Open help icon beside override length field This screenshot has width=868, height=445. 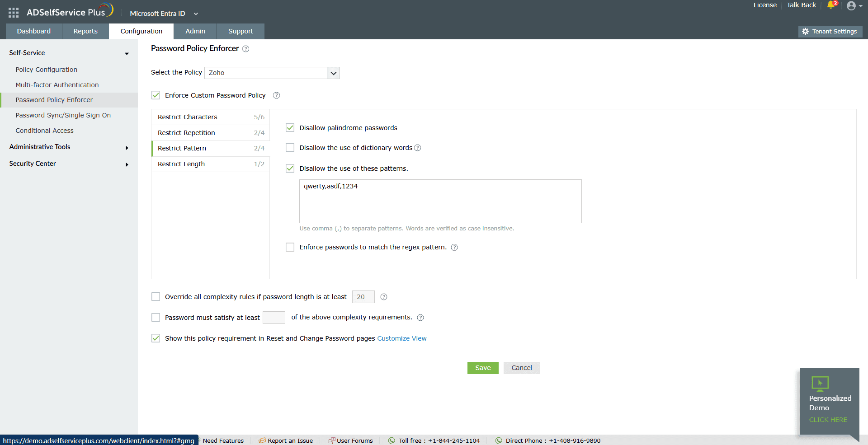point(384,297)
